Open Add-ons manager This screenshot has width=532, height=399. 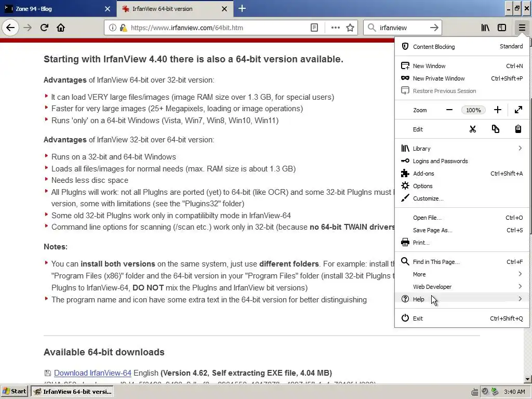coord(462,174)
